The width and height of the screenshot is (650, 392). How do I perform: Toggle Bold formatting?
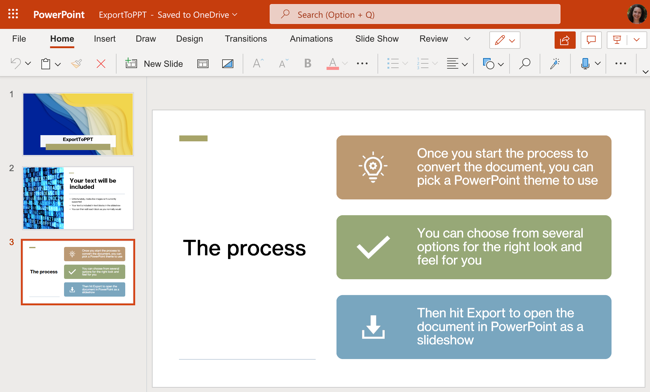pos(308,63)
